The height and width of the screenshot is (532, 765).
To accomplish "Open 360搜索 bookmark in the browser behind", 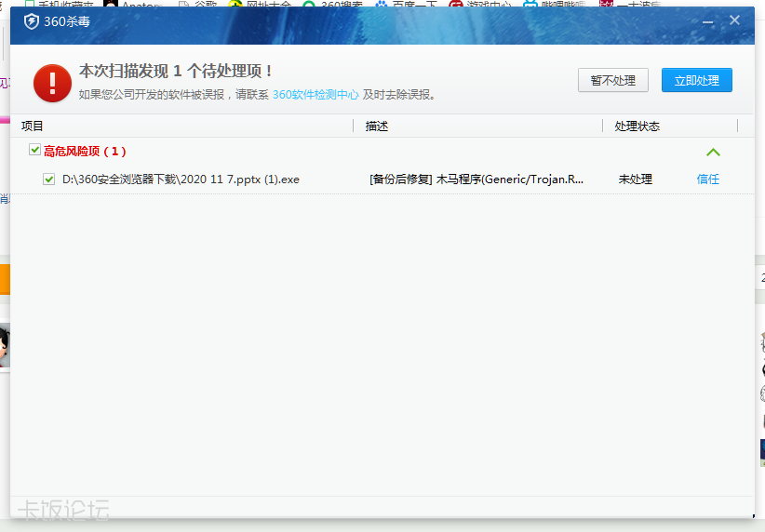I will pyautogui.click(x=333, y=5).
